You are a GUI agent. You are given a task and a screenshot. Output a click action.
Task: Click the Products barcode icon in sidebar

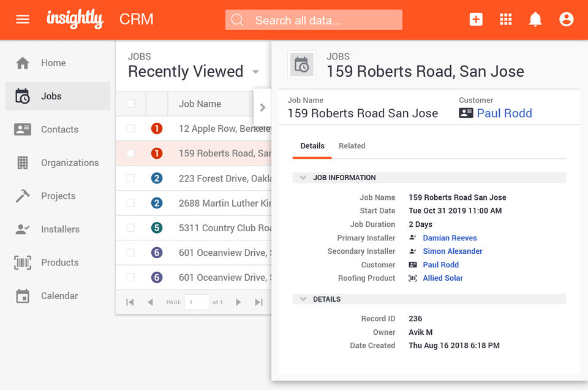click(23, 262)
